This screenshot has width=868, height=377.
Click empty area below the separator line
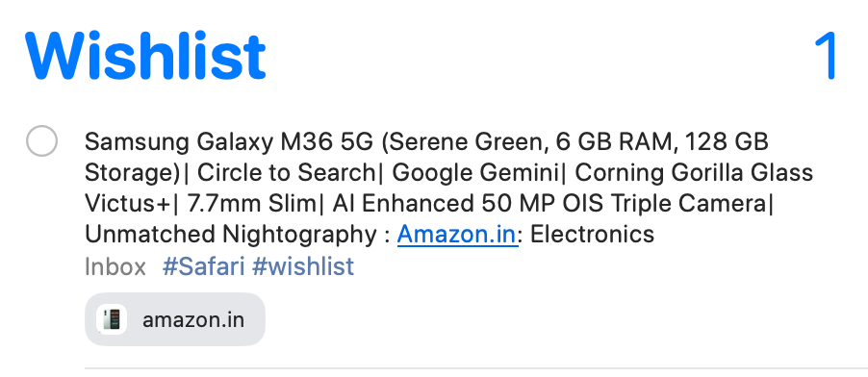[x=476, y=373]
